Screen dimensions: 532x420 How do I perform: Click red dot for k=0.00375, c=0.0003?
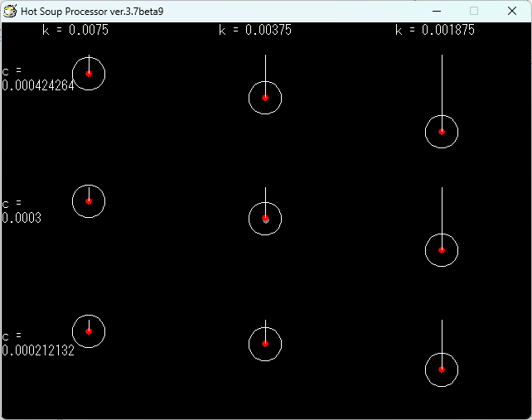(x=265, y=218)
